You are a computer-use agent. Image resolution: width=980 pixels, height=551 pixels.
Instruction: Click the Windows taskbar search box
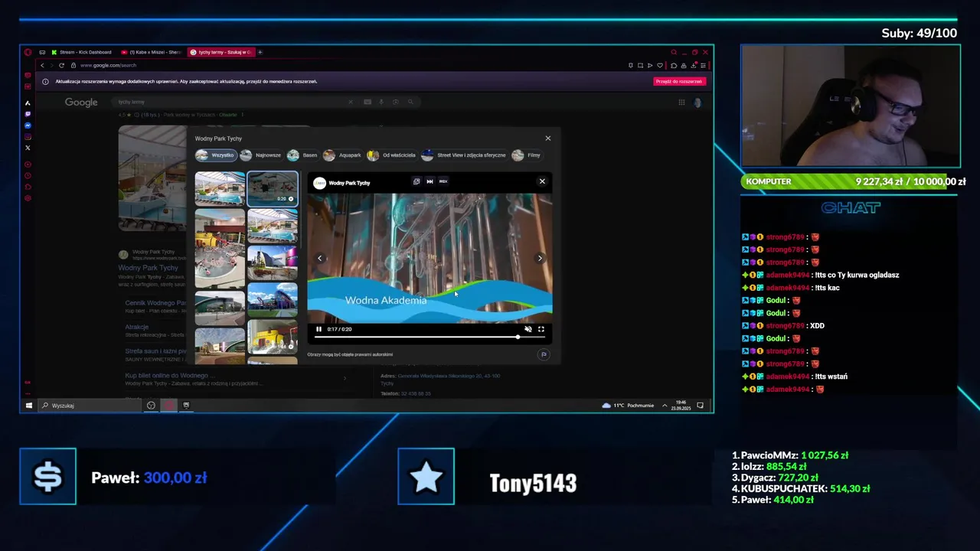tap(90, 405)
